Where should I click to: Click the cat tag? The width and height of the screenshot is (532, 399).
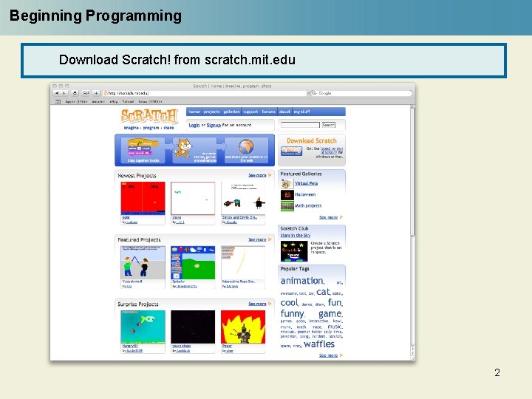pyautogui.click(x=323, y=292)
